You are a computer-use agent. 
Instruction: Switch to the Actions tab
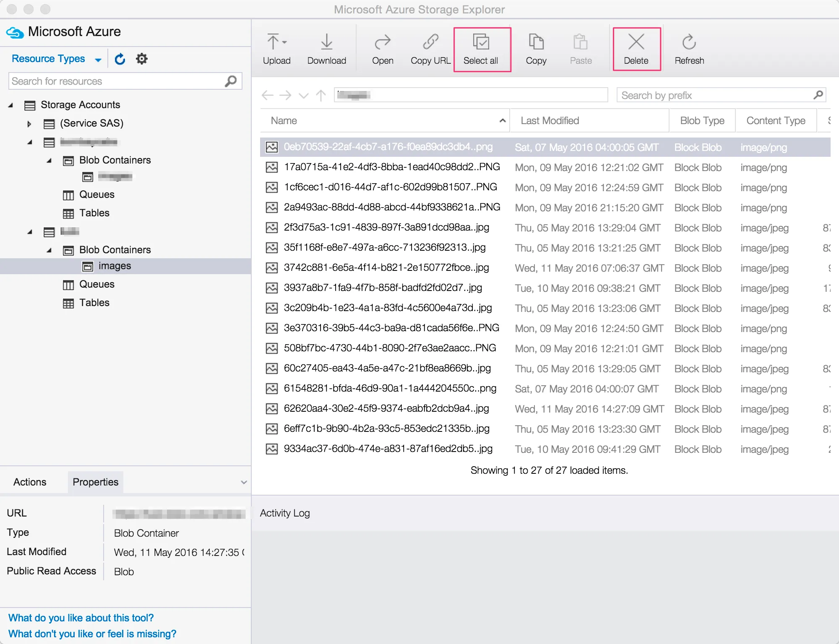pos(30,482)
